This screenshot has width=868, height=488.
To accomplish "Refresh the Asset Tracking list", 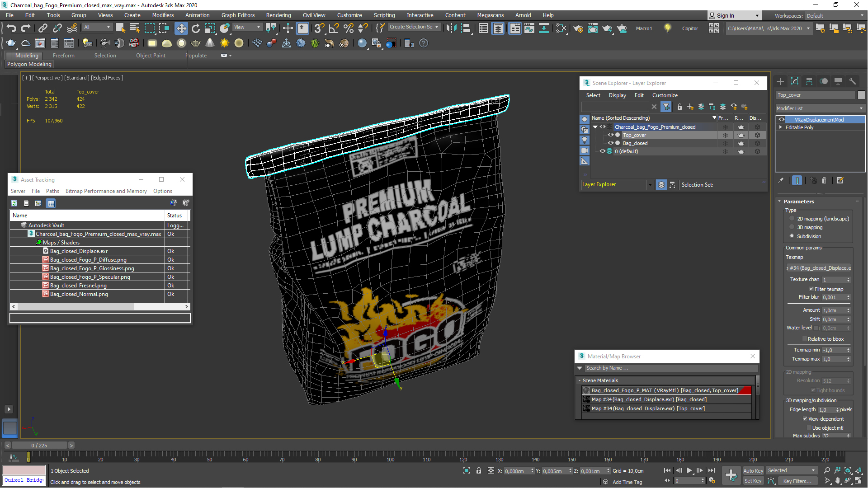I will [14, 203].
